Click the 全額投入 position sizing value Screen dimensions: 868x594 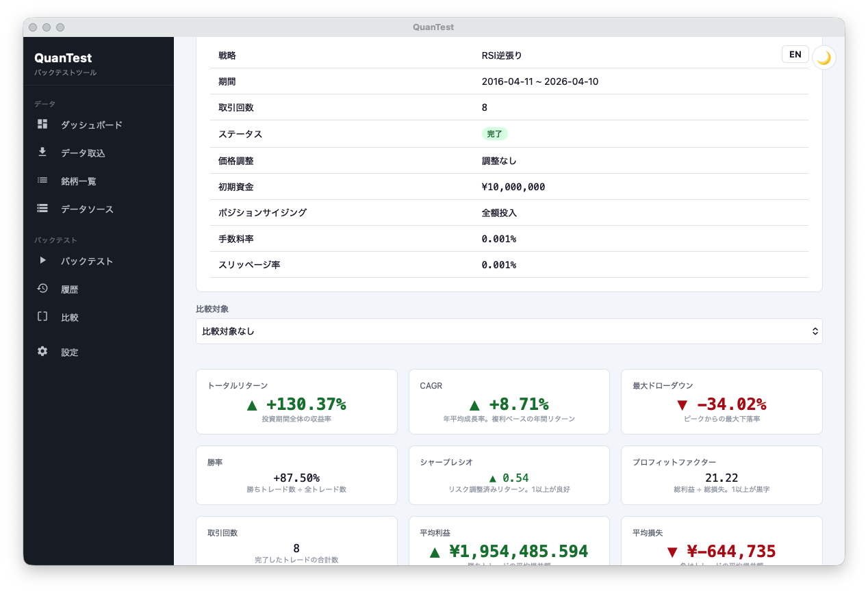tap(499, 213)
